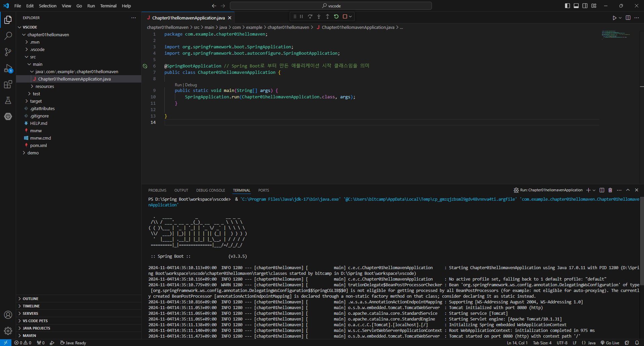Open the Manage gear menu

click(8, 331)
